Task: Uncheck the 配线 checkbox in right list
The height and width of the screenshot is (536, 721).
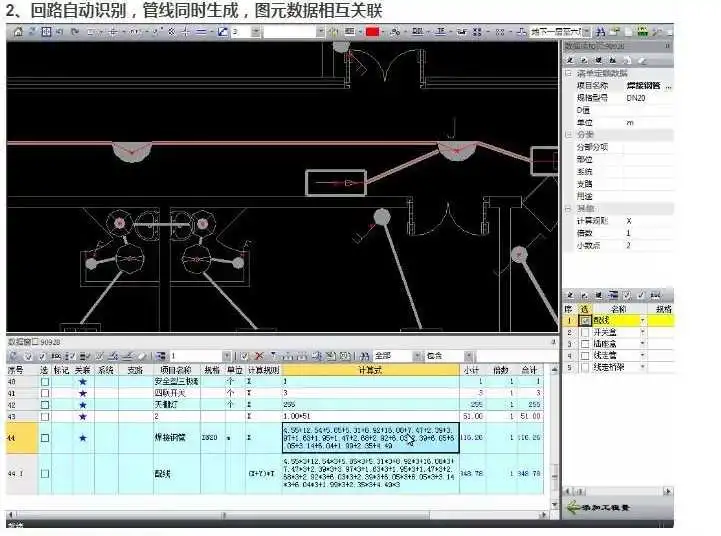Action: tap(585, 320)
